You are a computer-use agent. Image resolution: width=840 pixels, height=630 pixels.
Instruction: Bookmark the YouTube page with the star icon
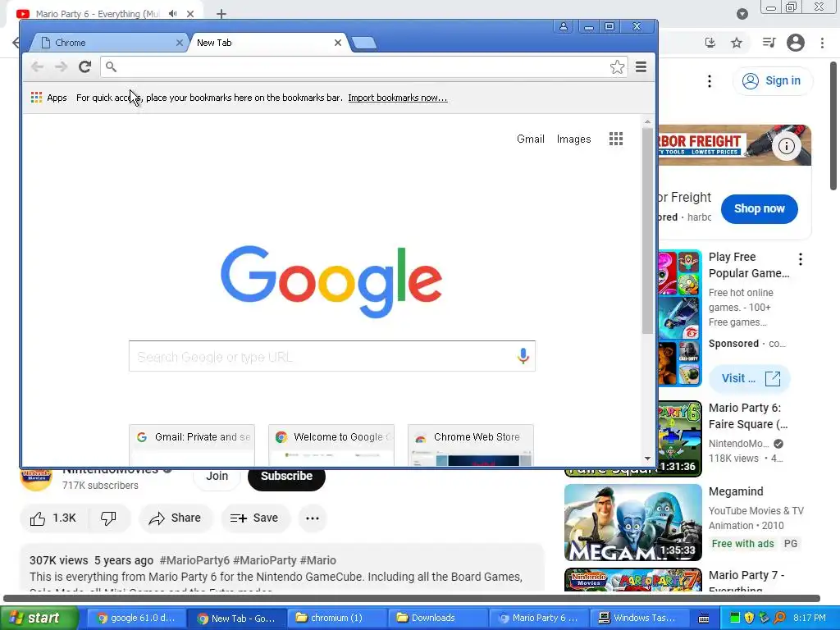pos(737,43)
